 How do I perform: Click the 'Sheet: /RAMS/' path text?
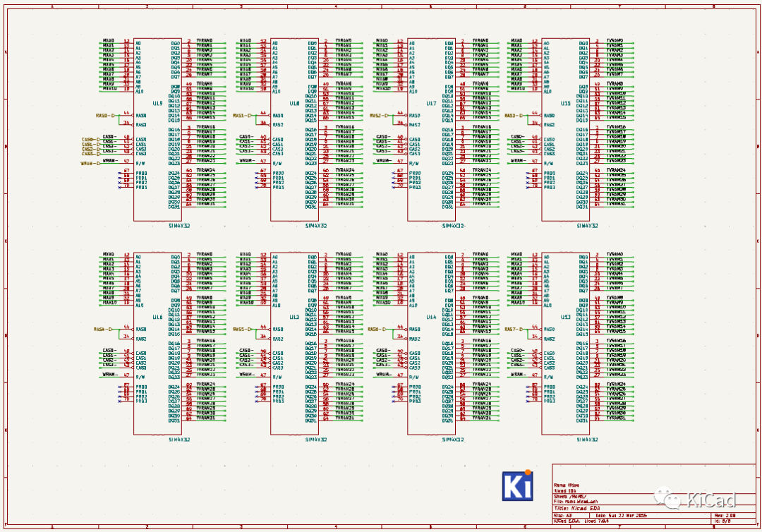pyautogui.click(x=569, y=497)
